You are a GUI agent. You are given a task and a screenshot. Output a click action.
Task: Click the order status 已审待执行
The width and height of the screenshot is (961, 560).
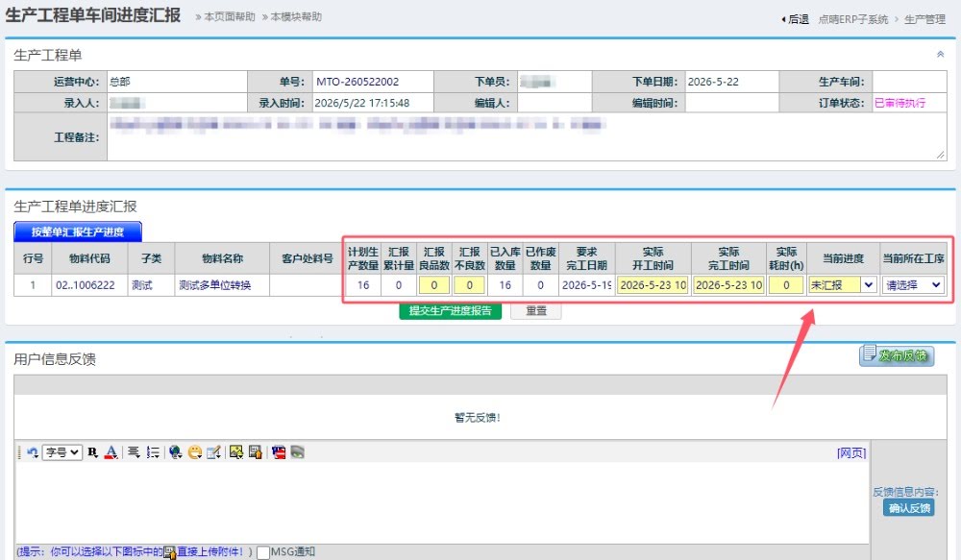[899, 103]
